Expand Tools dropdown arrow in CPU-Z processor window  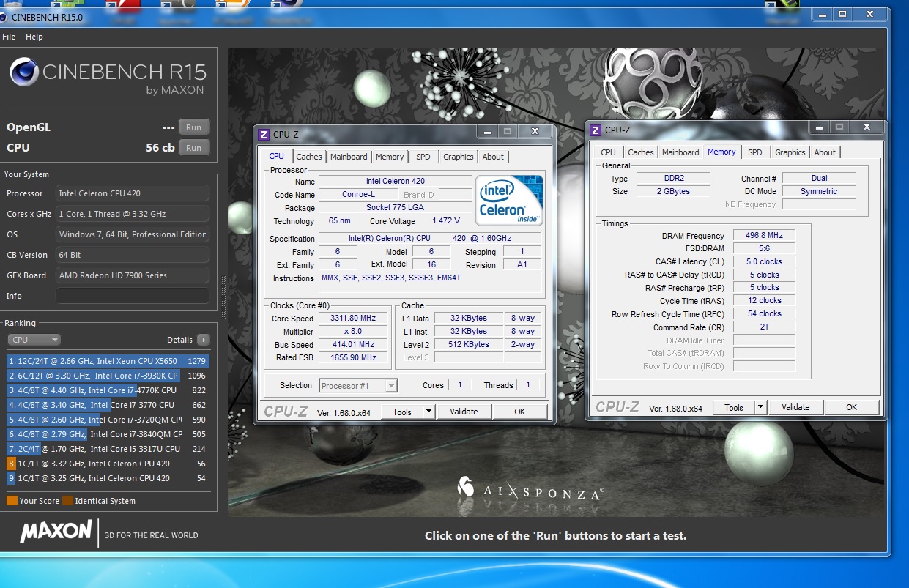point(429,412)
